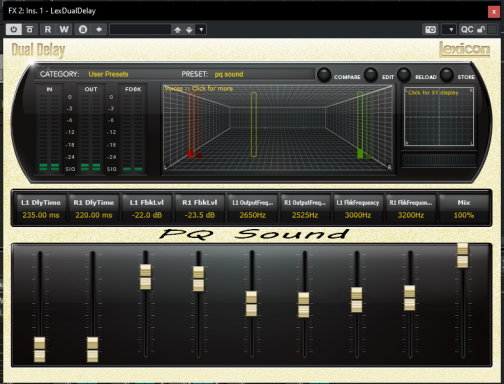The image size is (504, 384).
Task: Click the Voices 3D display
Action: pyautogui.click(x=277, y=128)
